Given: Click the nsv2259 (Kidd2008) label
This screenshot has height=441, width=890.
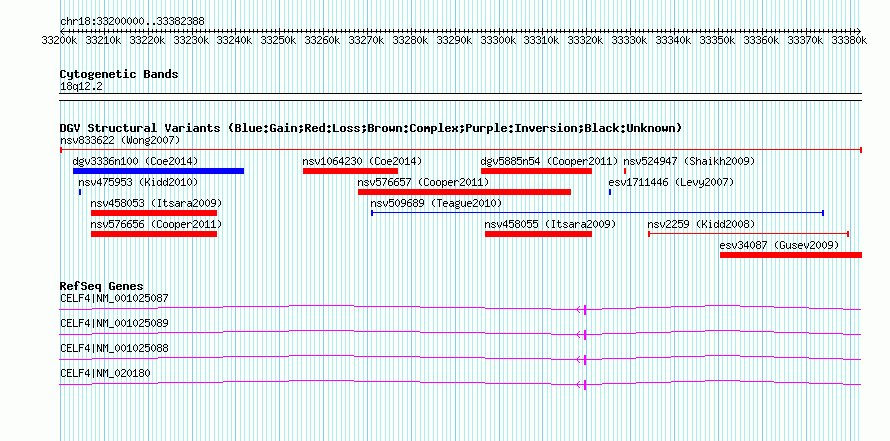Looking at the screenshot, I should click(x=701, y=224).
